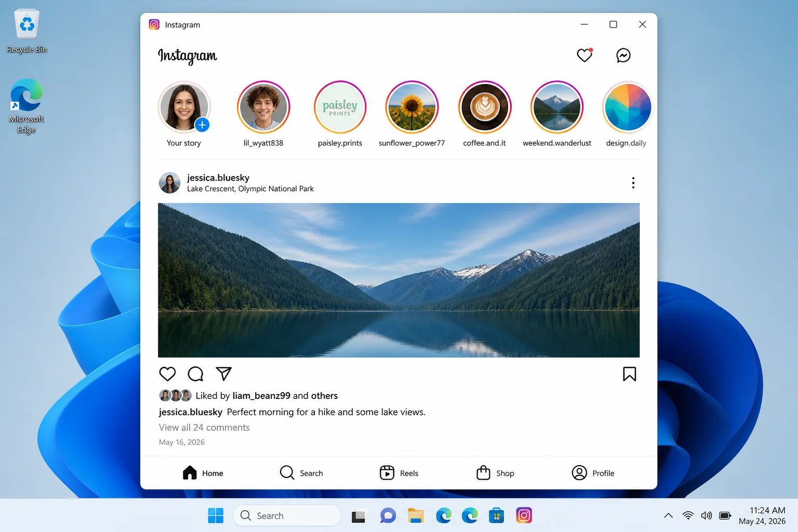Viewport: 798px width, 532px height.
Task: View others who liked the post
Action: [x=324, y=396]
